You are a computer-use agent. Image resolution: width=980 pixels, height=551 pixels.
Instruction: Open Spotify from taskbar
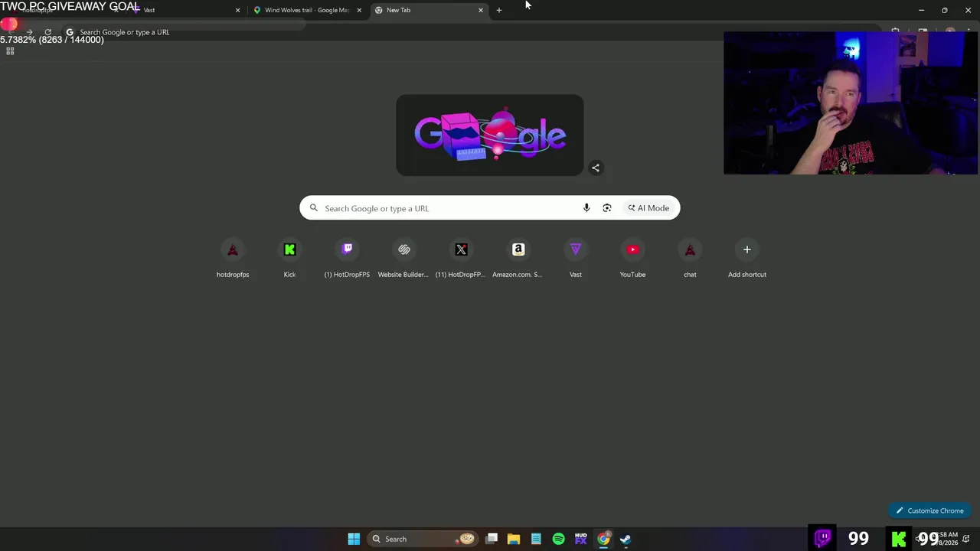(x=558, y=539)
